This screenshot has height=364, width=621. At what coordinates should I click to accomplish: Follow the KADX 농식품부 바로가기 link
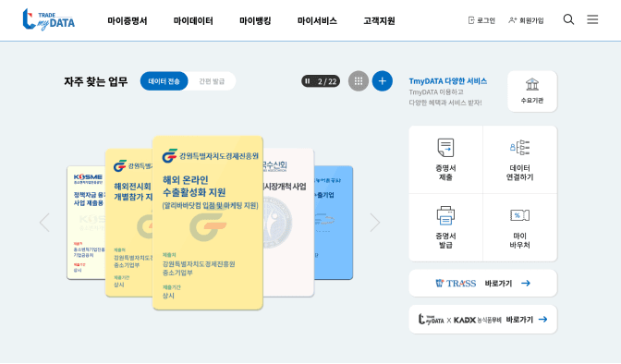coord(482,320)
